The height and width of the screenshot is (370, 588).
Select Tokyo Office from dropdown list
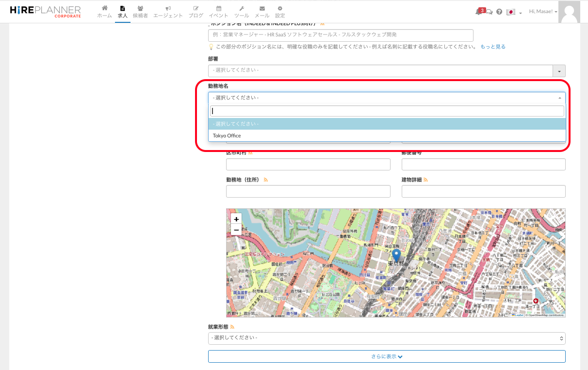click(227, 136)
